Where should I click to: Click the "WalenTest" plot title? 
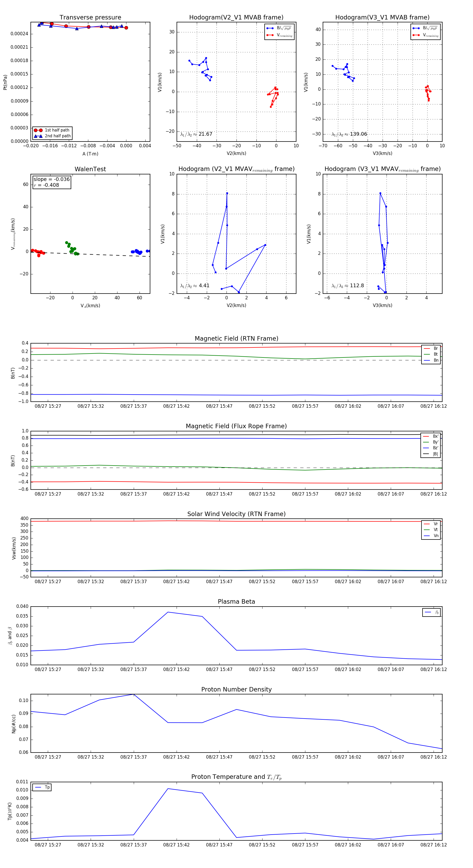click(90, 169)
